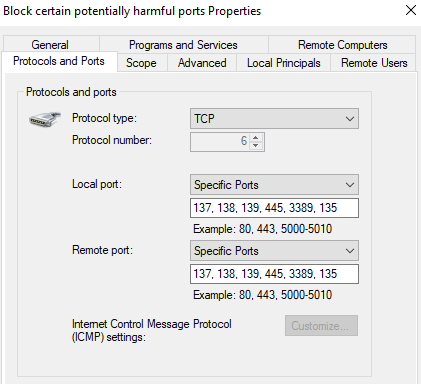Image resolution: width=421 pixels, height=384 pixels.
Task: Expand the Remote port dropdown
Action: click(274, 250)
